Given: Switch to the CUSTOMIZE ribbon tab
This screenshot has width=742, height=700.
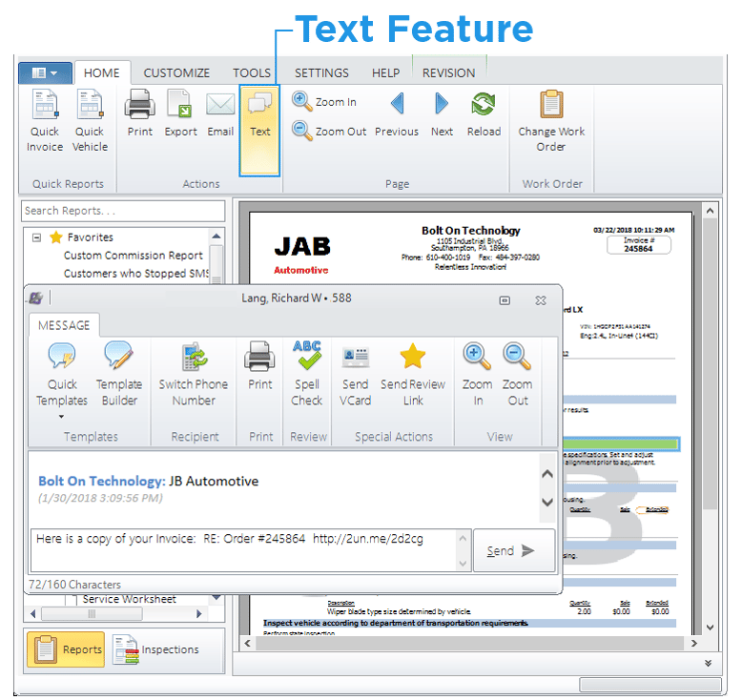Looking at the screenshot, I should point(176,72).
